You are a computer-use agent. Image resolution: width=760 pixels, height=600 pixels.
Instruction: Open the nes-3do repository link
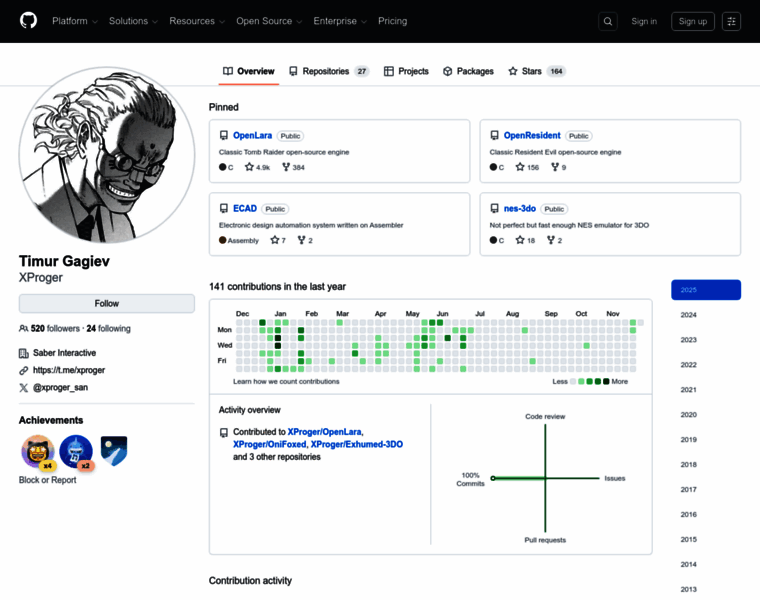coord(520,208)
